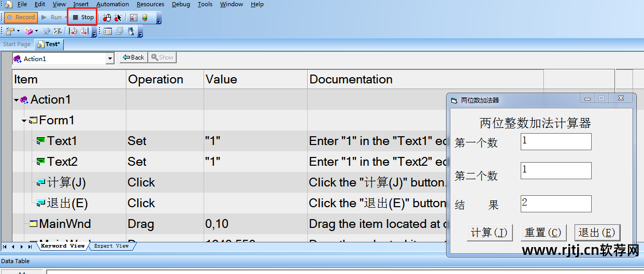This screenshot has width=644, height=274.
Task: Click the Show button
Action: (162, 57)
